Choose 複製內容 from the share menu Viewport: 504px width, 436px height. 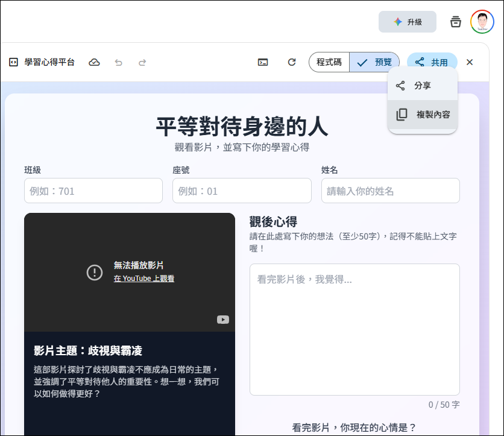coord(423,115)
